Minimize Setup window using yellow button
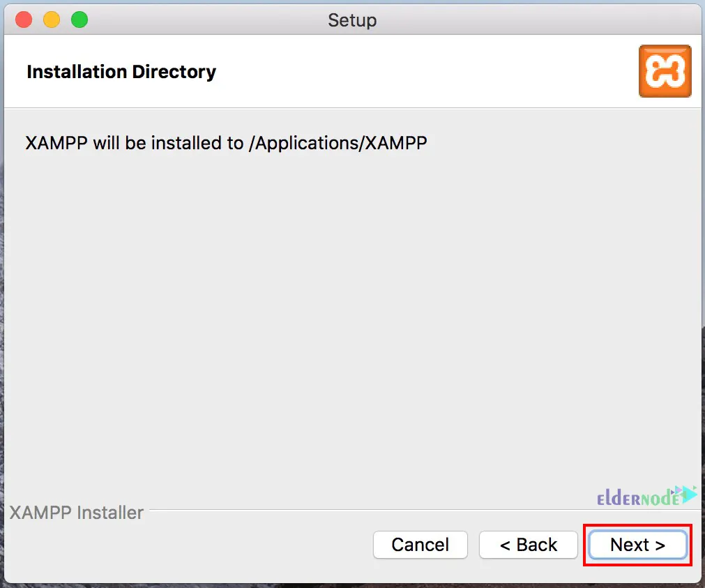 point(52,20)
